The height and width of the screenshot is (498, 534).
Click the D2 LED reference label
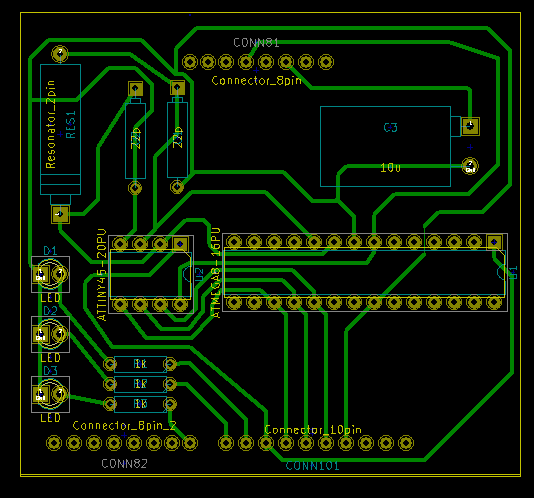click(x=50, y=311)
